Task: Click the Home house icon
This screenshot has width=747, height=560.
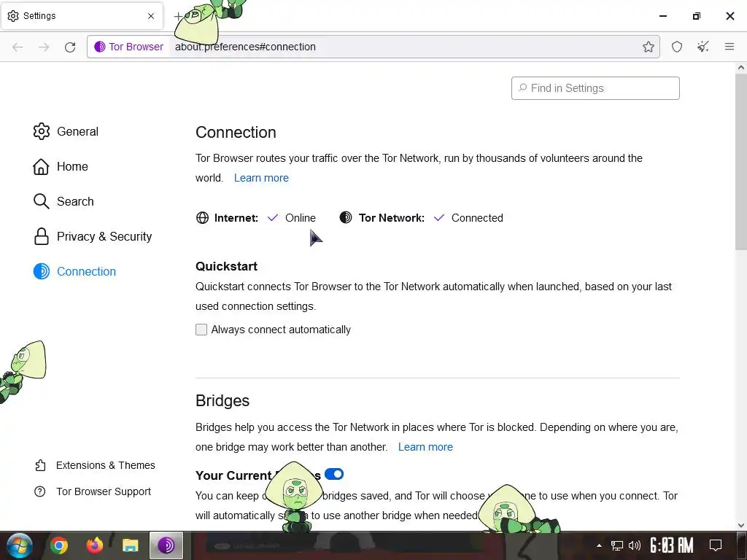Action: point(41,167)
